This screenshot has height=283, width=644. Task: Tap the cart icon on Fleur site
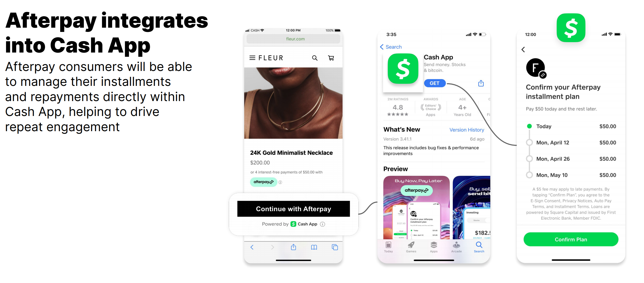tap(332, 58)
